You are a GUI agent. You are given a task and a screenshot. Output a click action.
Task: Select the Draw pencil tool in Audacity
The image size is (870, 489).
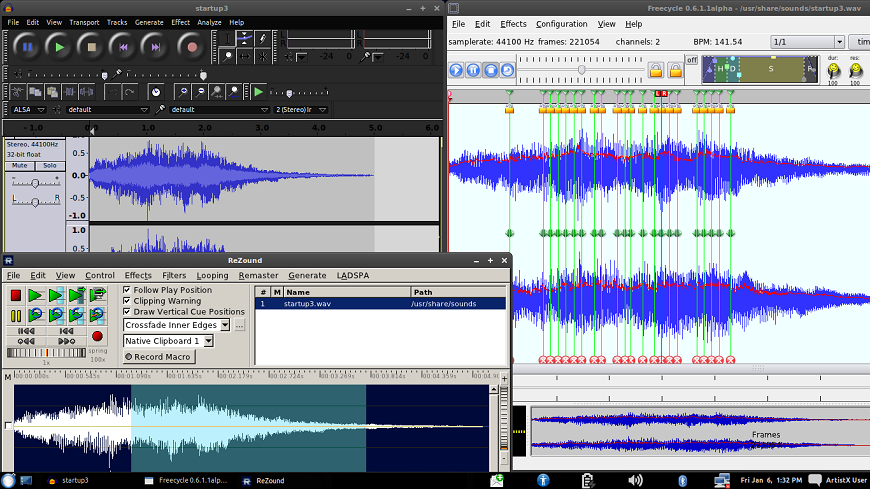(x=263, y=38)
